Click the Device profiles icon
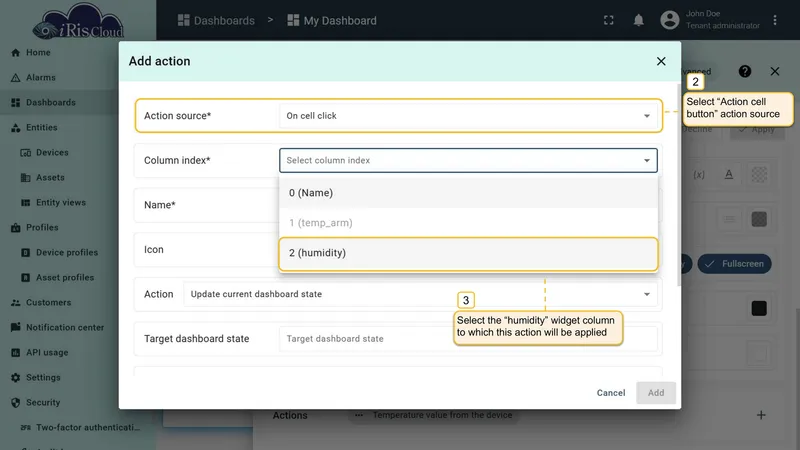The width and height of the screenshot is (800, 450). 26,253
